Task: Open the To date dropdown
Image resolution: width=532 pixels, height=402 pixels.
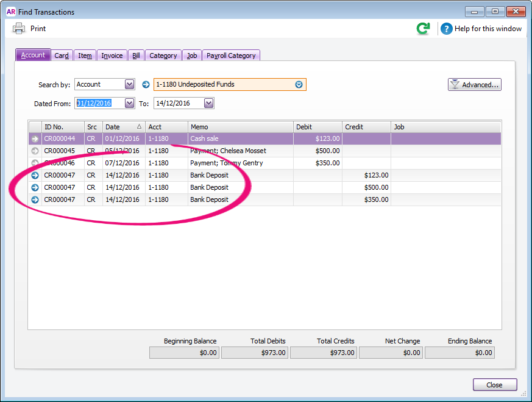Action: pos(208,103)
